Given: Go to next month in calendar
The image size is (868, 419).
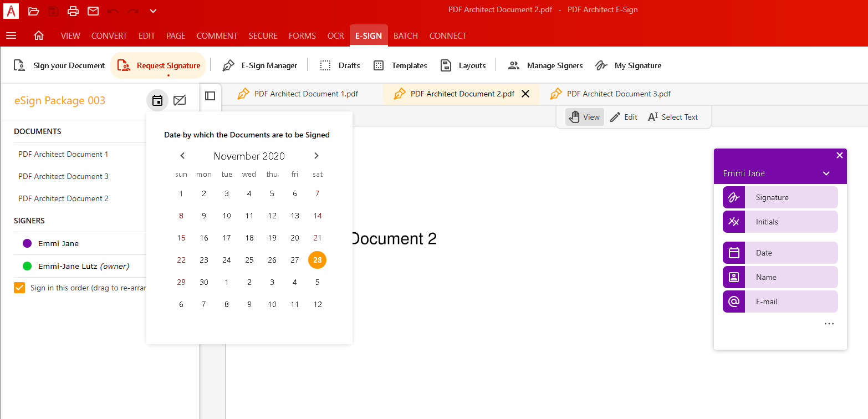Looking at the screenshot, I should tap(316, 156).
